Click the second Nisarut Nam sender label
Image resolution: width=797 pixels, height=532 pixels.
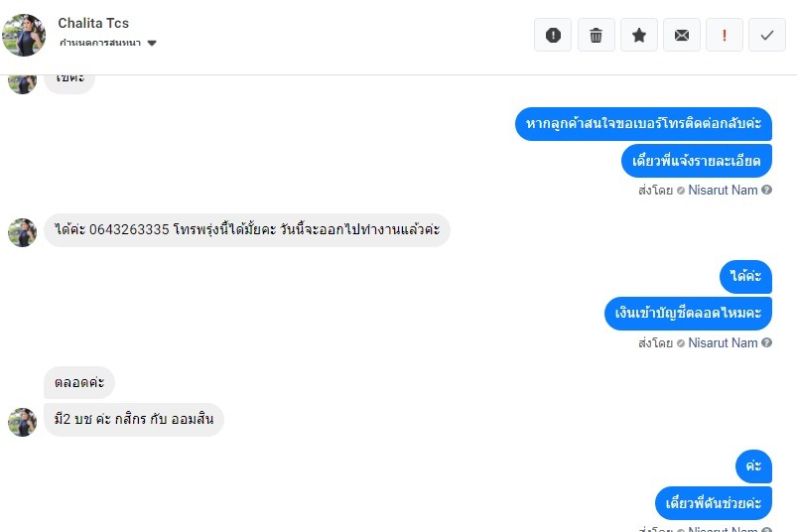click(x=723, y=343)
